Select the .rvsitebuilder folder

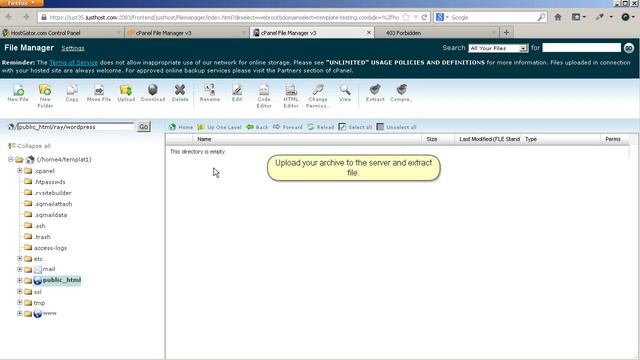[53, 193]
